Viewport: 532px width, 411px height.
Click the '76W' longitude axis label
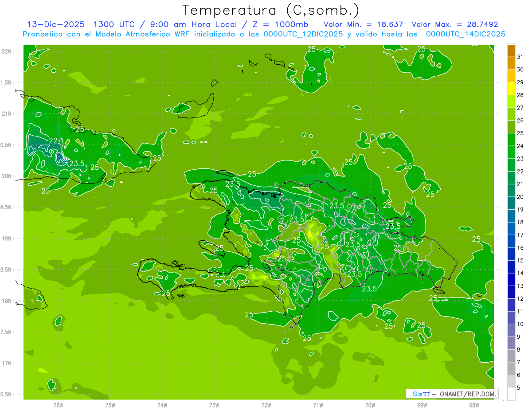tap(58, 405)
